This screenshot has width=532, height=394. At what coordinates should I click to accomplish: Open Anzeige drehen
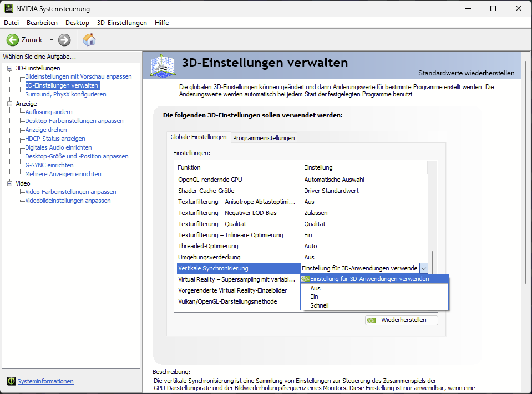[x=46, y=130]
